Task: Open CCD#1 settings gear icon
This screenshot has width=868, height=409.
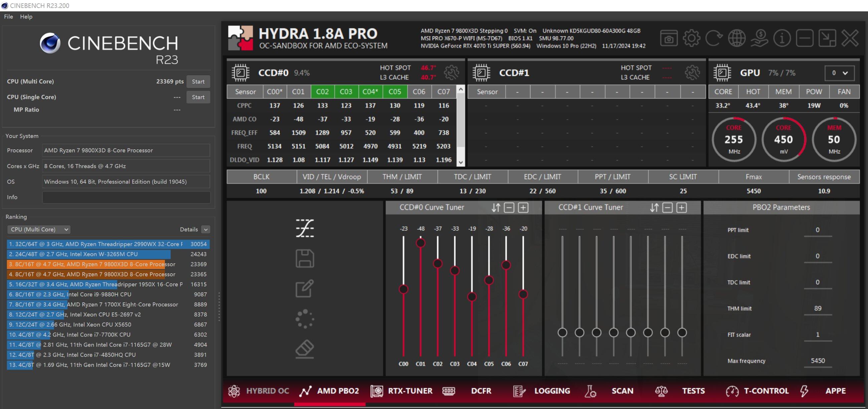Action: (692, 73)
